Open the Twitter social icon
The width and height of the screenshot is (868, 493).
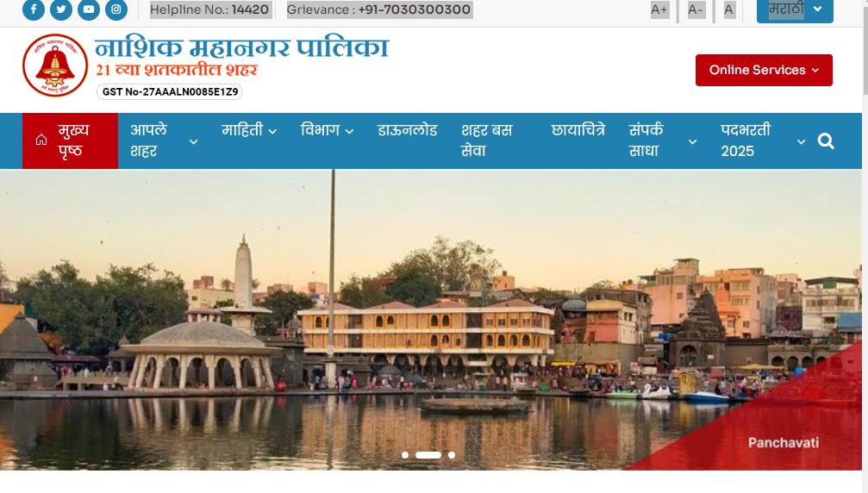pos(61,9)
